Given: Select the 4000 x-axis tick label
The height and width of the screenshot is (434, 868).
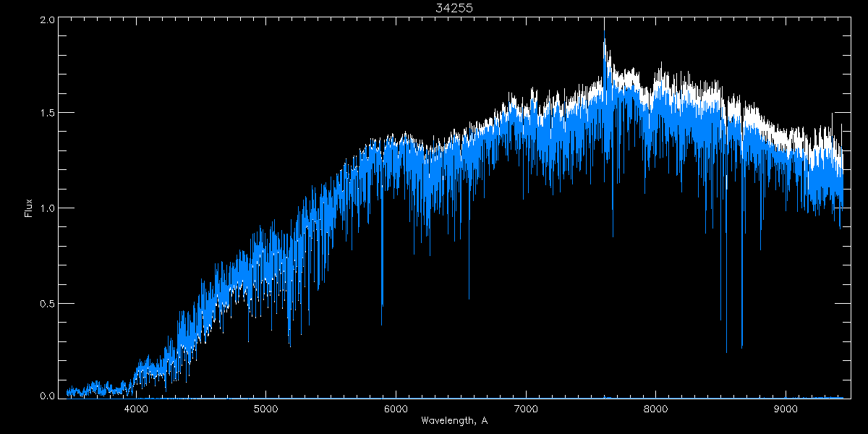Looking at the screenshot, I should [136, 409].
